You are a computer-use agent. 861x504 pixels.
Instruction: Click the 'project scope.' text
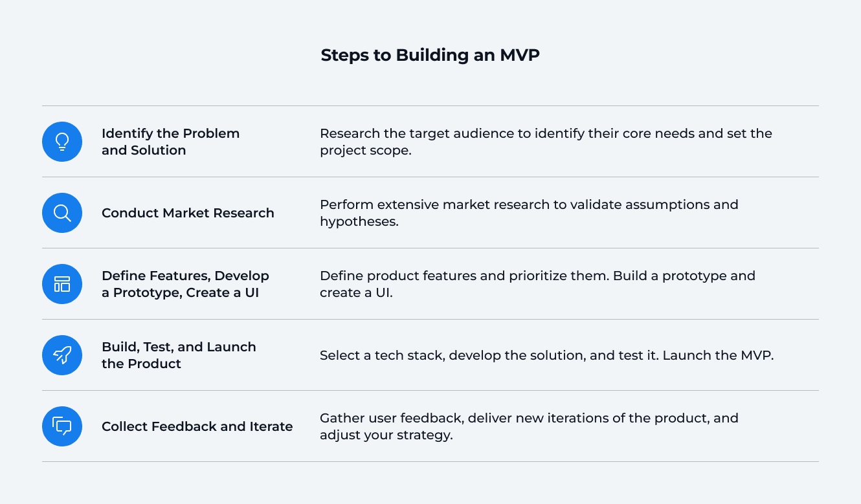pyautogui.click(x=366, y=150)
